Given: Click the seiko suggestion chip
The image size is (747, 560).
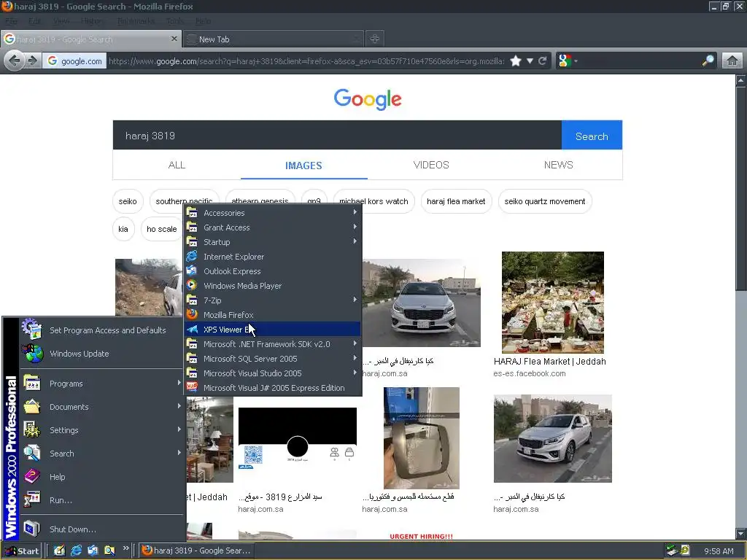Looking at the screenshot, I should click(x=128, y=201).
